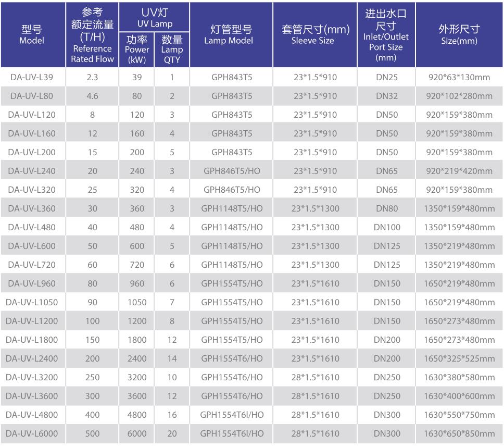Image resolution: width=504 pixels, height=447 pixels.
Task: Select the lamp quantity 20 cell
Action: click(172, 433)
